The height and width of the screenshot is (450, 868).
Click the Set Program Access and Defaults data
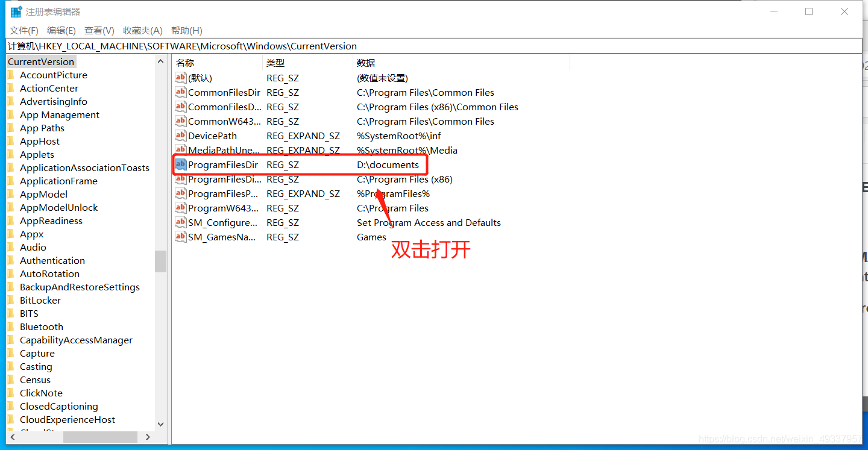[x=429, y=223]
